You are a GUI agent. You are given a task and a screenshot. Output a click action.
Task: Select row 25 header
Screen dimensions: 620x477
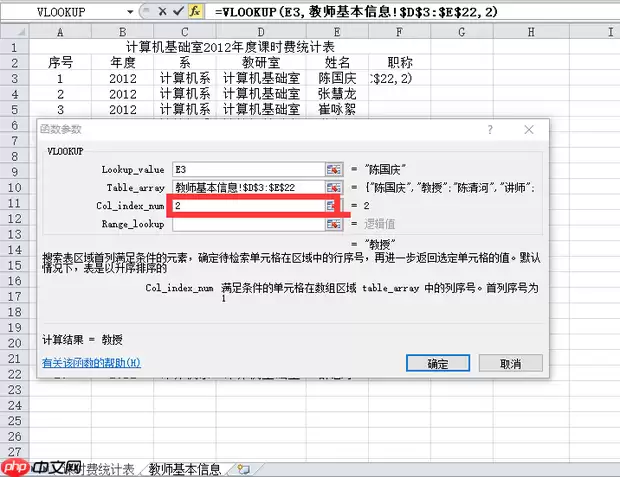pos(15,421)
